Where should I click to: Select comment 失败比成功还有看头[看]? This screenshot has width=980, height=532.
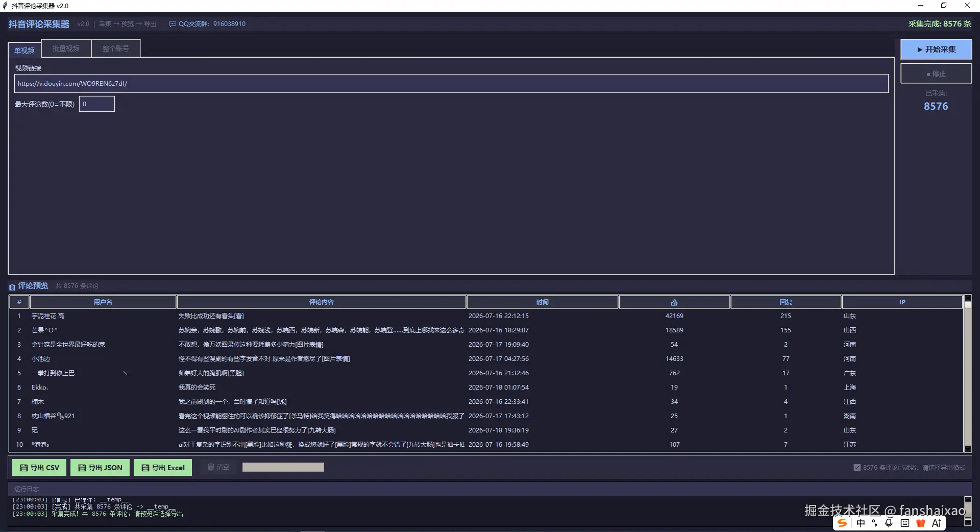click(211, 316)
